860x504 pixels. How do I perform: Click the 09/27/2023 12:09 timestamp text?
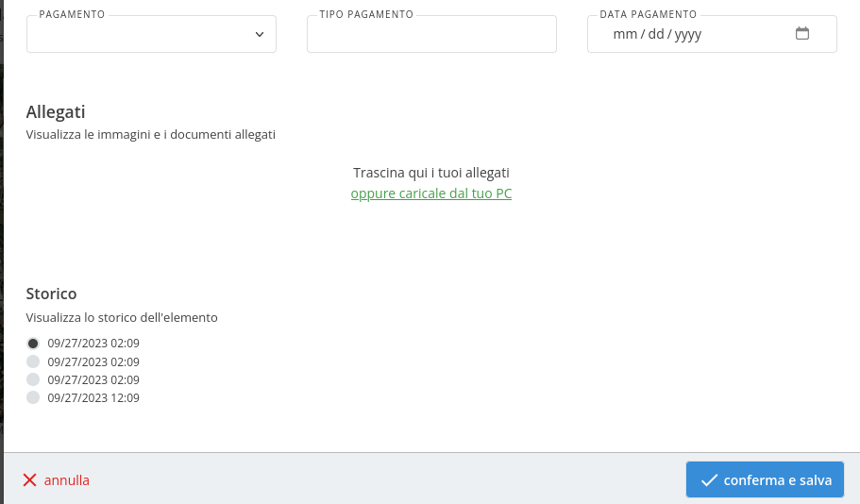click(x=93, y=398)
